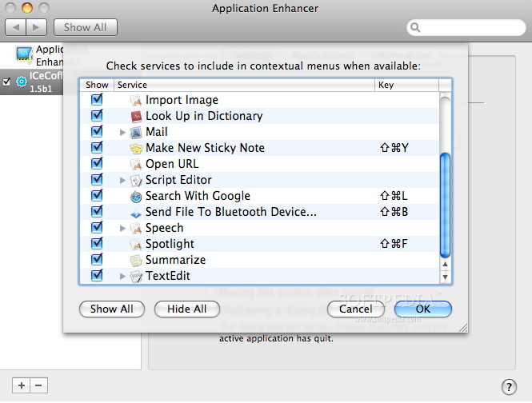532x403 pixels.
Task: Expand the Speech services group
Action: [x=122, y=228]
